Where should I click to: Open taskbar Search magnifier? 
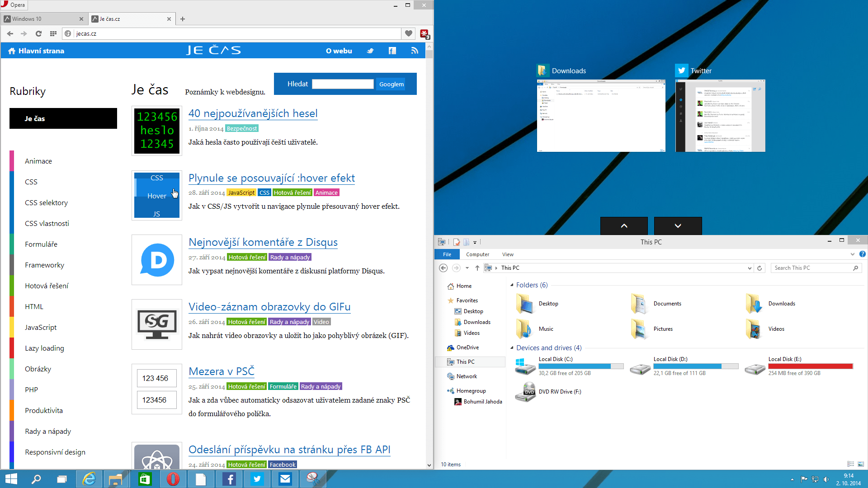coord(36,479)
